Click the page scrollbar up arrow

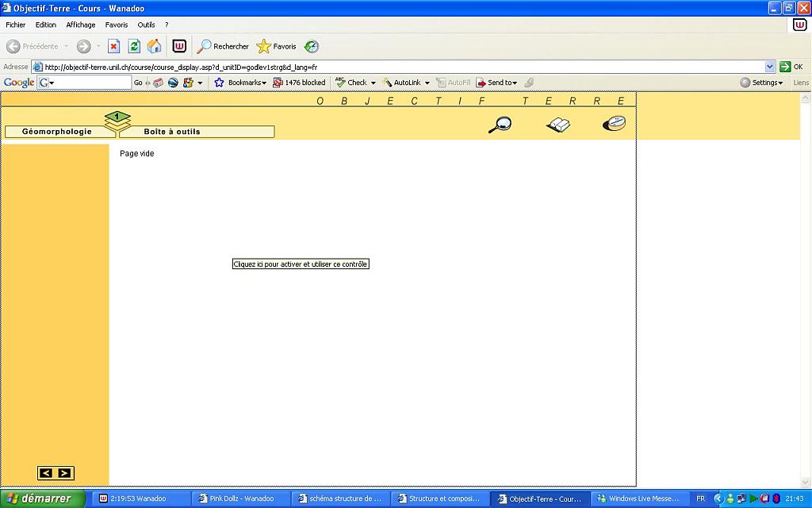(x=806, y=98)
